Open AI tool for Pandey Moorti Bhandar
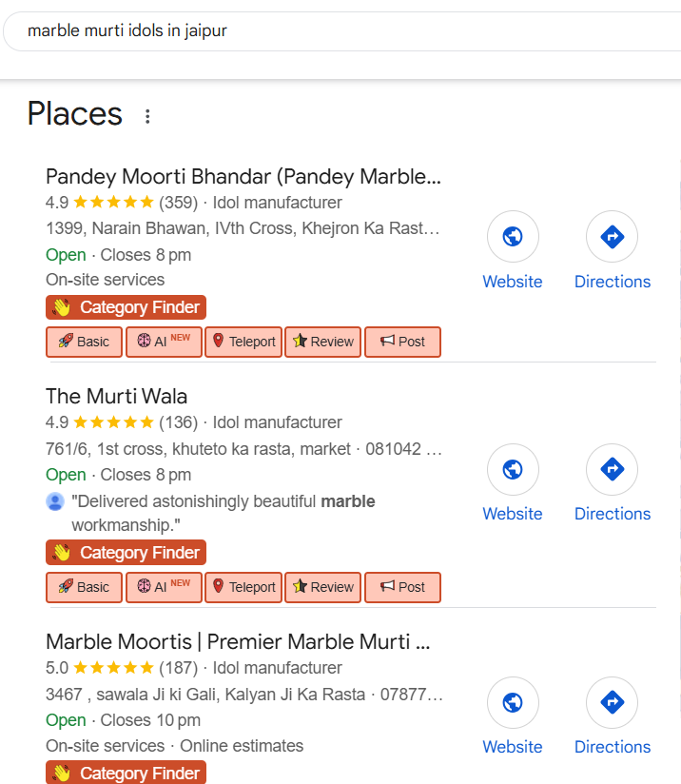Image resolution: width=681 pixels, height=784 pixels. [164, 342]
